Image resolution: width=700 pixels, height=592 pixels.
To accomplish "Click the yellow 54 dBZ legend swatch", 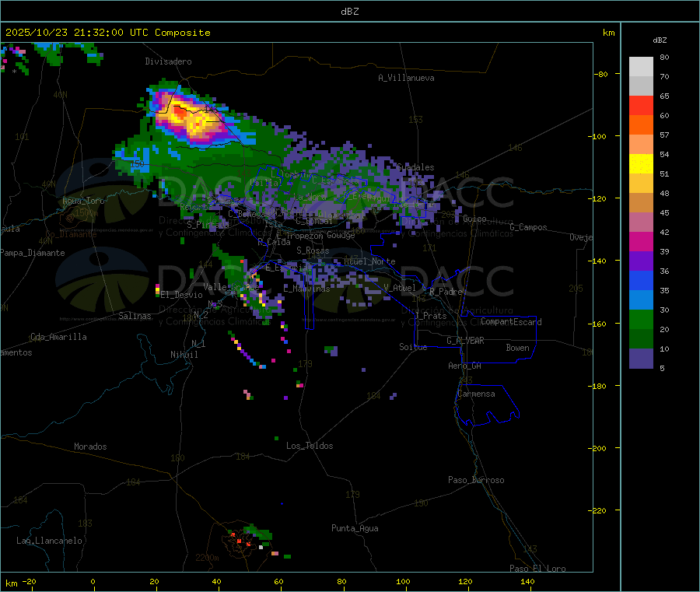I will [x=641, y=164].
